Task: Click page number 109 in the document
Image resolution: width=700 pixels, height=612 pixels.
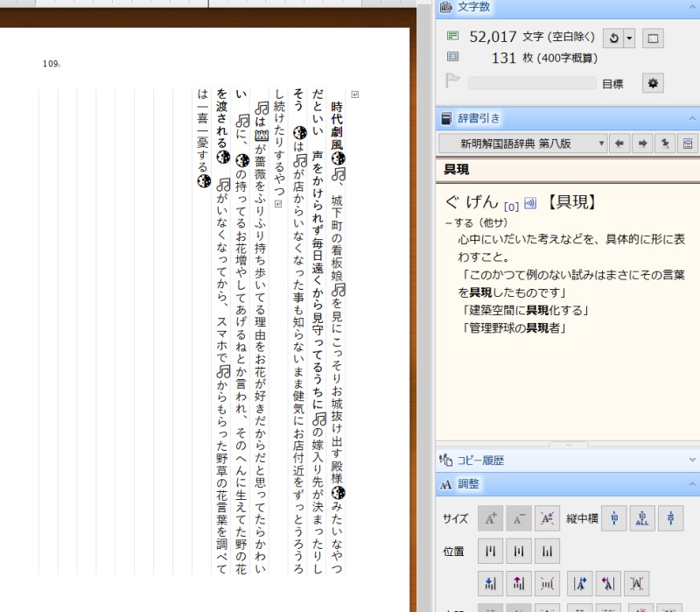Action: (51, 64)
